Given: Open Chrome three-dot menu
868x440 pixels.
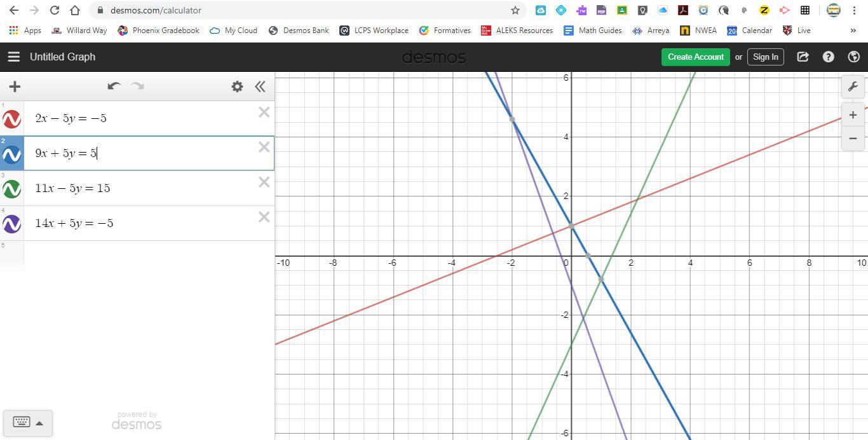Looking at the screenshot, I should (854, 10).
